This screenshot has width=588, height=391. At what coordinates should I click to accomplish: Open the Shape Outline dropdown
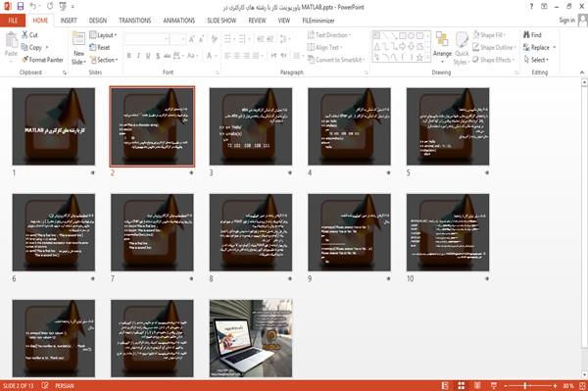tap(494, 47)
